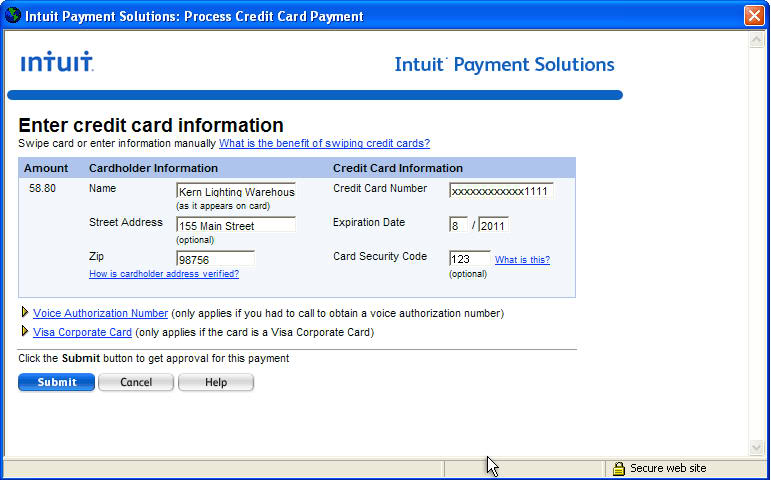Click the globe icon in title bar
The width and height of the screenshot is (771, 481).
click(12, 16)
